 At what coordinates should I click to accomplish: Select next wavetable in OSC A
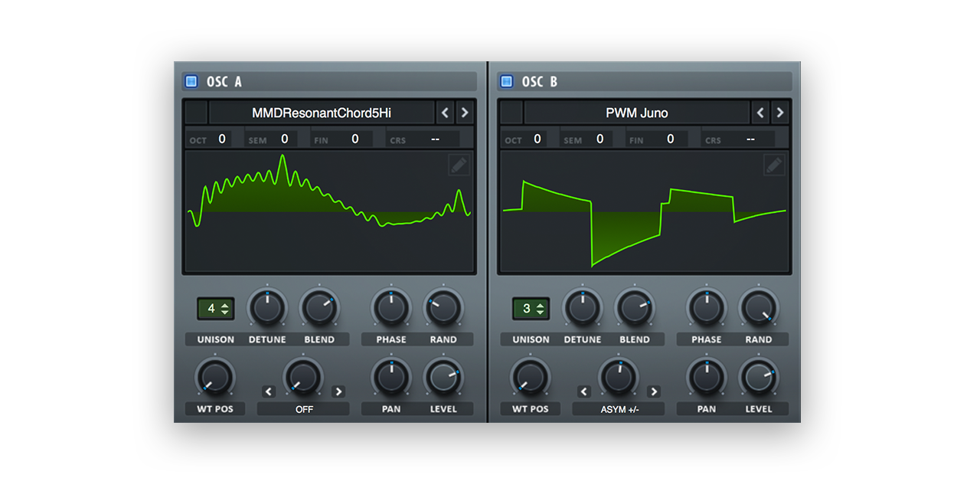point(464,113)
